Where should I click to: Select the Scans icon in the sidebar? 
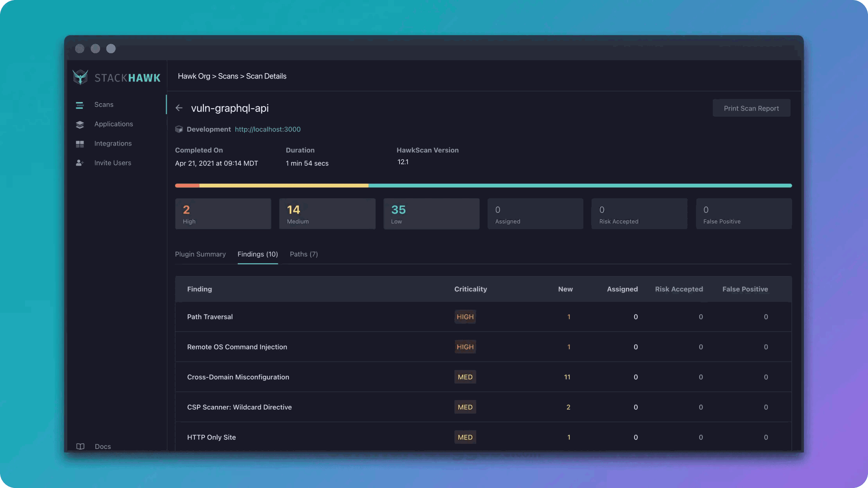(80, 105)
